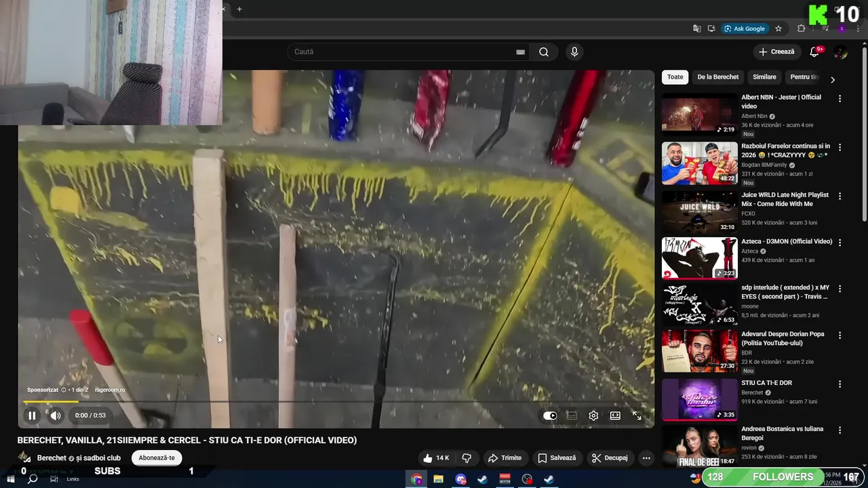Image resolution: width=868 pixels, height=488 pixels.
Task: Click the Translate page icon in address bar
Action: 696,28
